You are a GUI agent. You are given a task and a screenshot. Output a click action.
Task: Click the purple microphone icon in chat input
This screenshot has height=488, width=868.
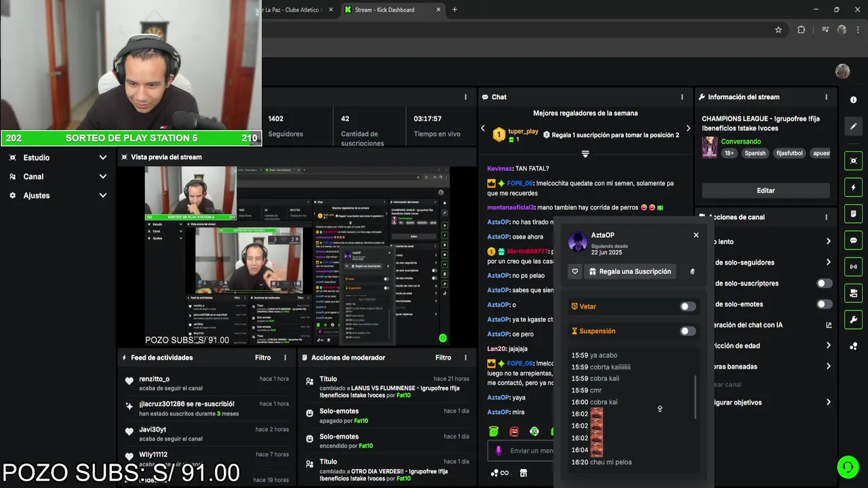pyautogui.click(x=498, y=451)
